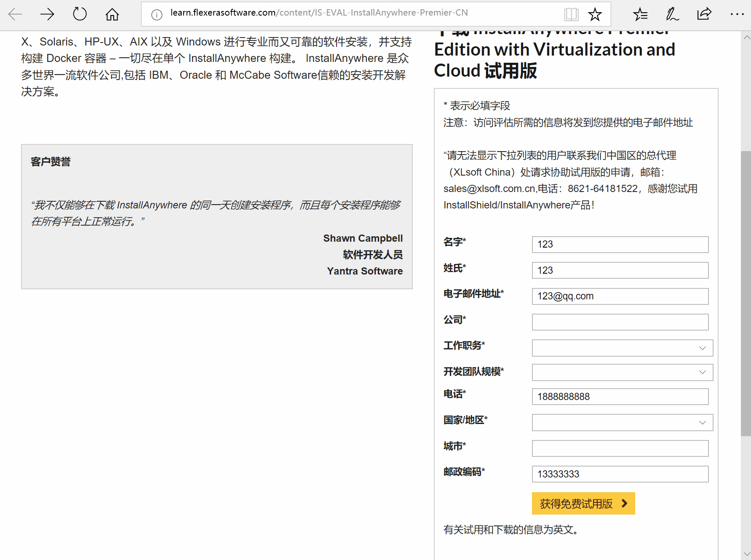This screenshot has height=560, width=751.
Task: Focus the empty 公司 field
Action: click(620, 322)
